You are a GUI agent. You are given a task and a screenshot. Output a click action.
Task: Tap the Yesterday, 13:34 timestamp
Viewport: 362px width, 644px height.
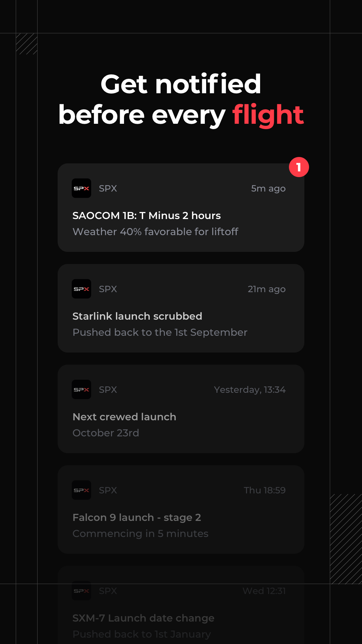tap(250, 390)
